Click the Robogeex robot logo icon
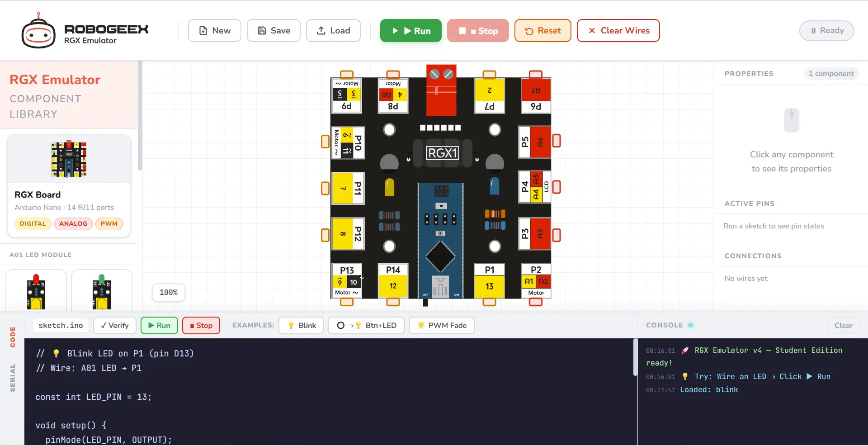The height and width of the screenshot is (446, 868). point(38,31)
